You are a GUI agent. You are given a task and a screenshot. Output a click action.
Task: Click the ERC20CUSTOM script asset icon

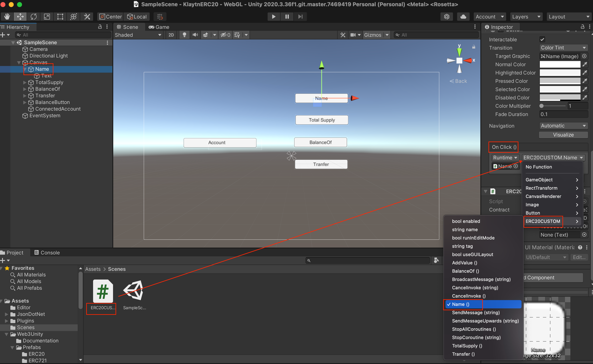[x=103, y=291]
